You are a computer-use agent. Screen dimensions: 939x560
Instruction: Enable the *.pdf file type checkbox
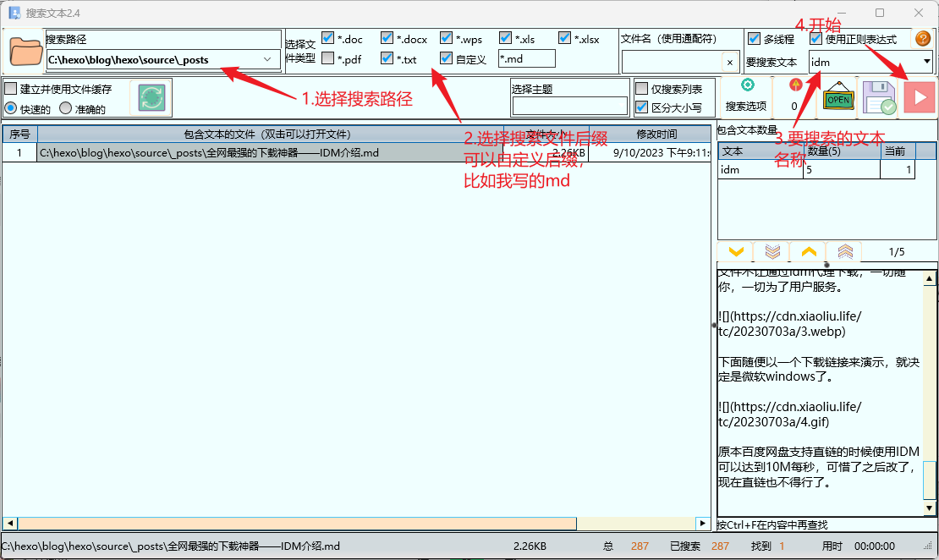pyautogui.click(x=328, y=59)
